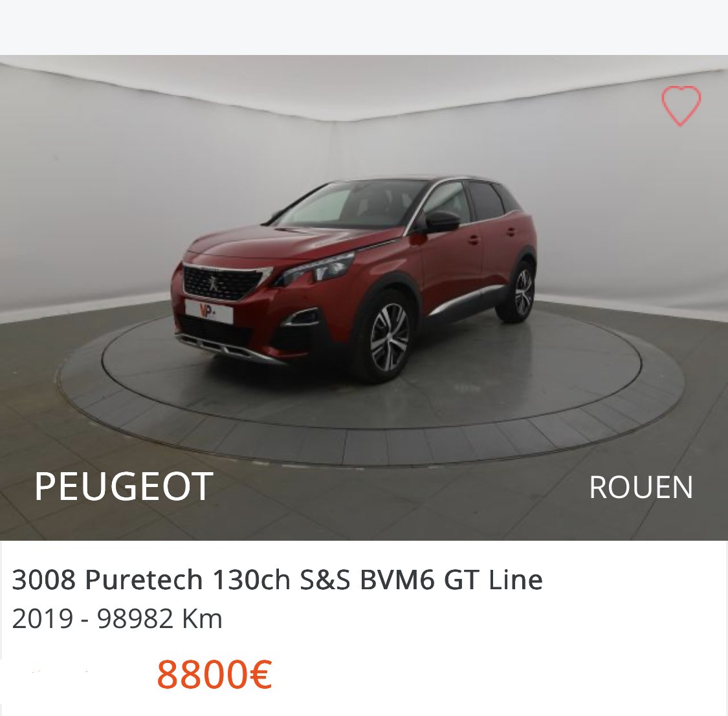Click the rear alloy wheel of the car
Viewport: 728px width, 716px height.
tap(523, 293)
